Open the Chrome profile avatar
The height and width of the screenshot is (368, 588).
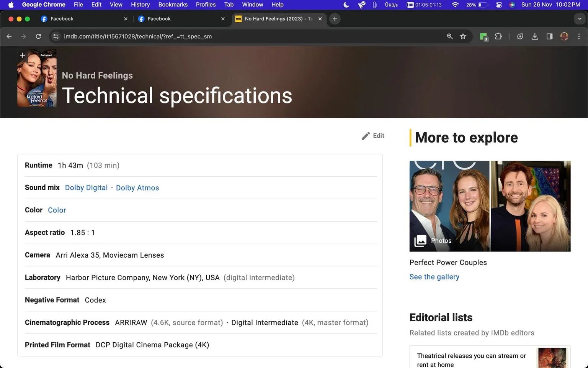tap(564, 36)
